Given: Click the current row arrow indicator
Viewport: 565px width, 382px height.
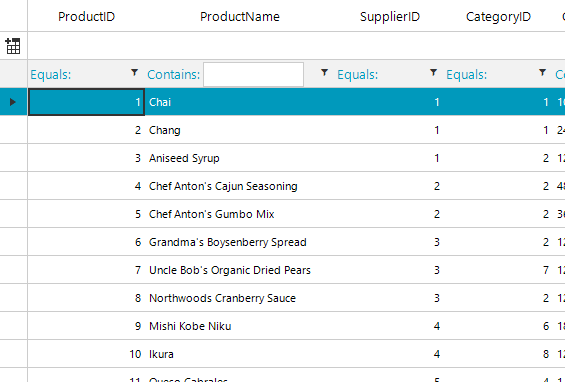Looking at the screenshot, I should coord(13,102).
